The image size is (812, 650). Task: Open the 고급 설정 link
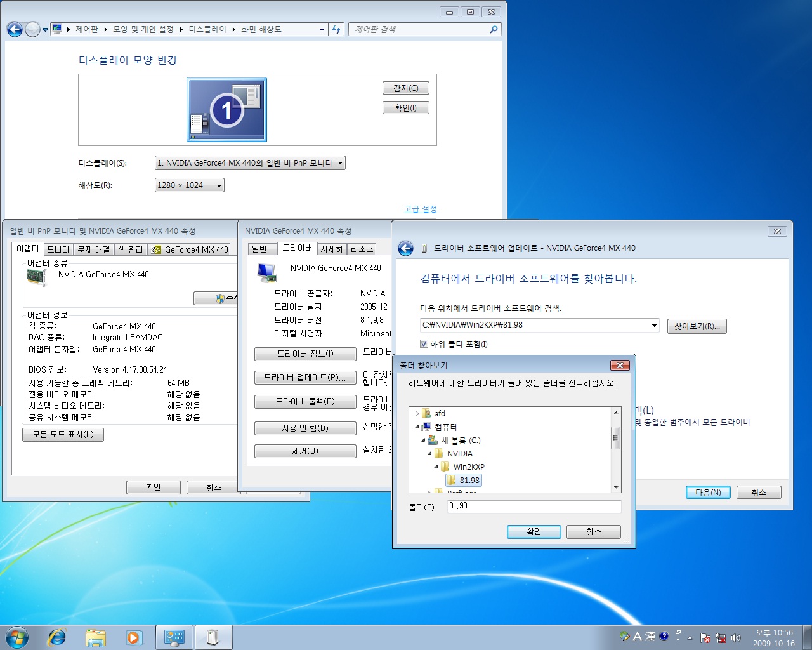tap(420, 209)
